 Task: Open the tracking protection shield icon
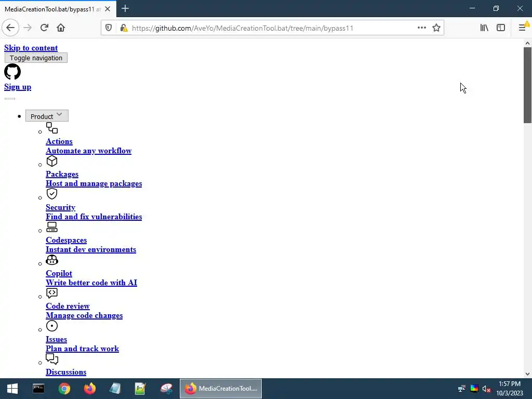(x=109, y=28)
